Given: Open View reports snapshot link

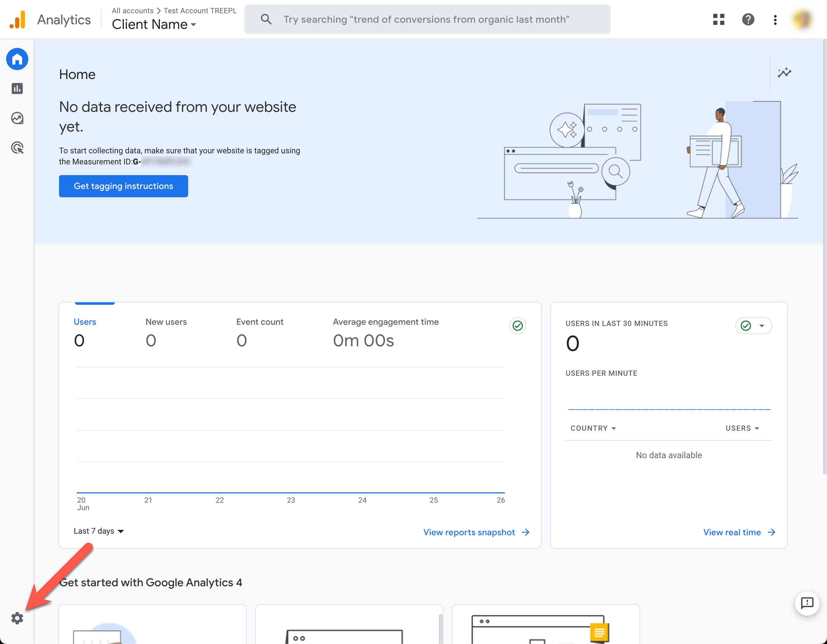Looking at the screenshot, I should pos(469,532).
